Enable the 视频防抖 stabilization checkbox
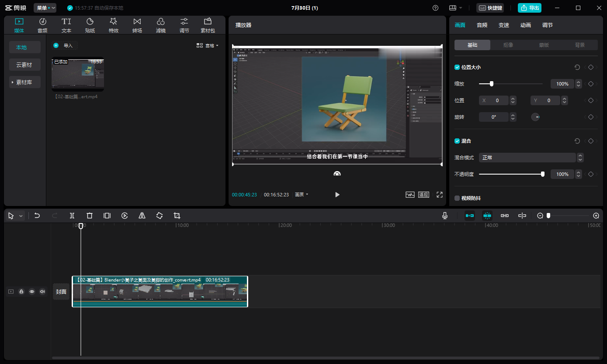The height and width of the screenshot is (364, 607). click(x=457, y=198)
